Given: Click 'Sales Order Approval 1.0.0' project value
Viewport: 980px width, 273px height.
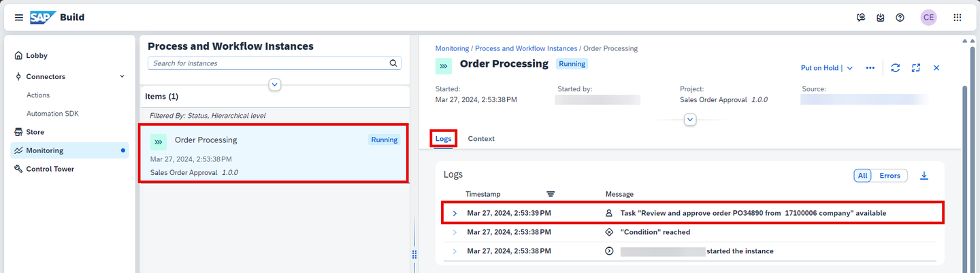Looking at the screenshot, I should point(723,99).
